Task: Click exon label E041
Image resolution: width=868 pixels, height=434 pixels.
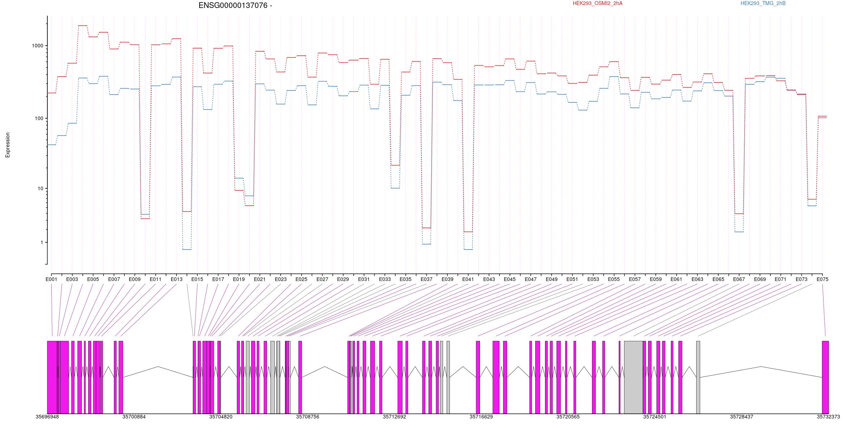Action: point(468,279)
